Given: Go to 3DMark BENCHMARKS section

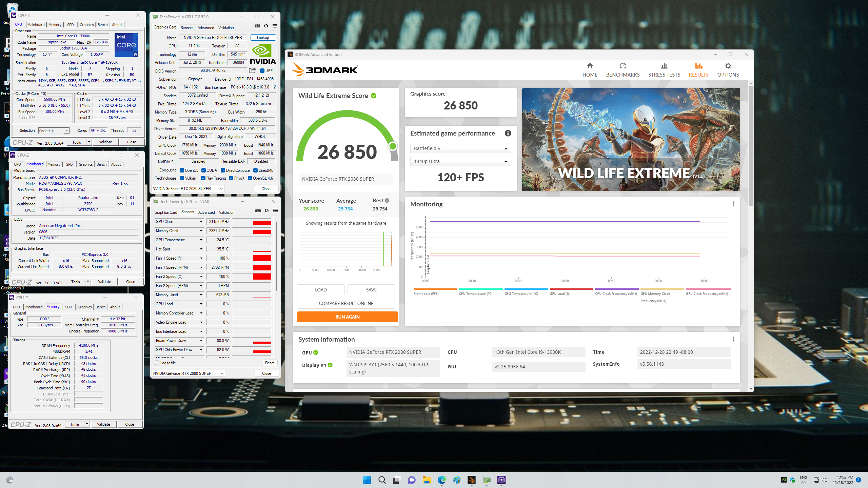Looking at the screenshot, I should (623, 70).
